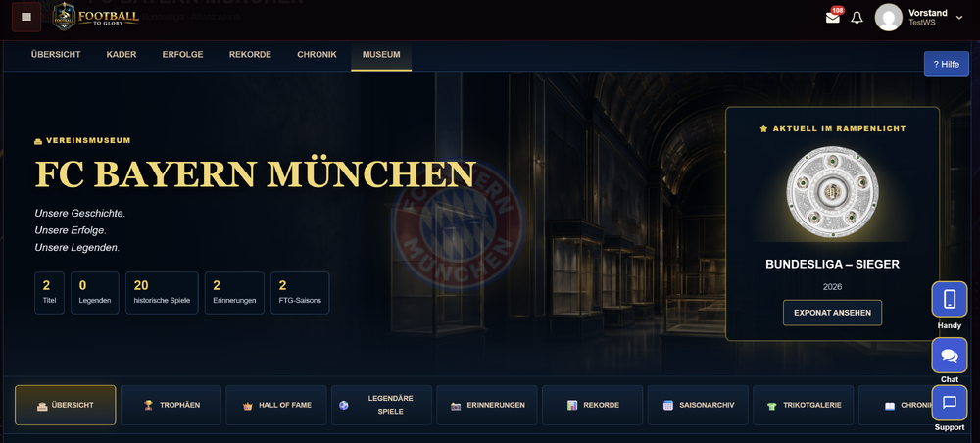Open the top Rekorde tab
980x443 pixels.
pos(250,55)
